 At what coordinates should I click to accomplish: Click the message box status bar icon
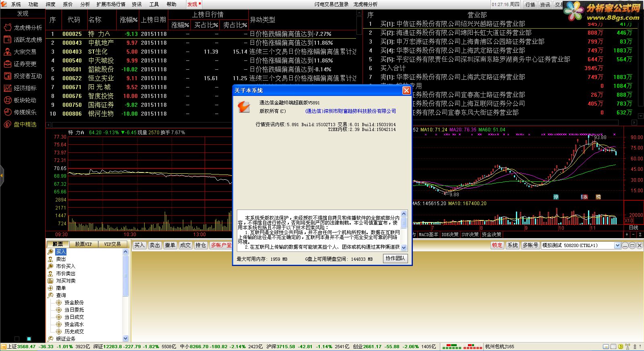(605, 347)
